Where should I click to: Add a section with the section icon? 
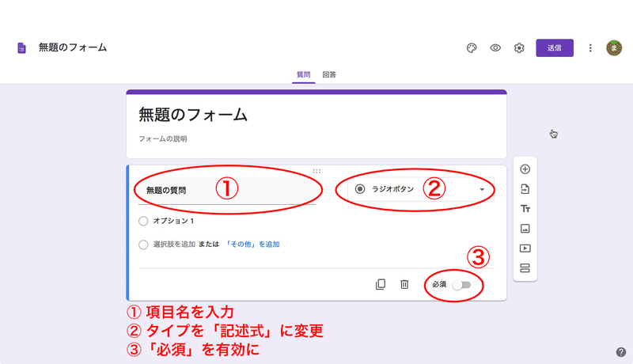coord(525,268)
